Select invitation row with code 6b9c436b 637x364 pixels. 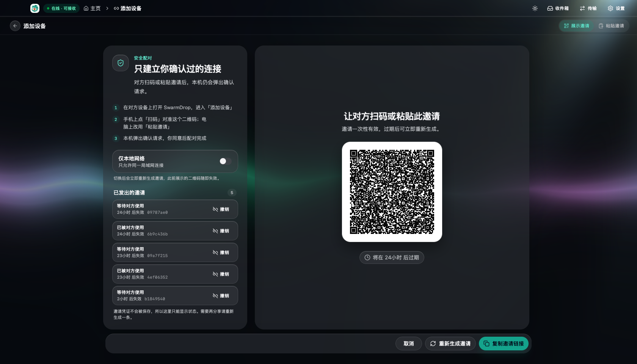[175, 231]
